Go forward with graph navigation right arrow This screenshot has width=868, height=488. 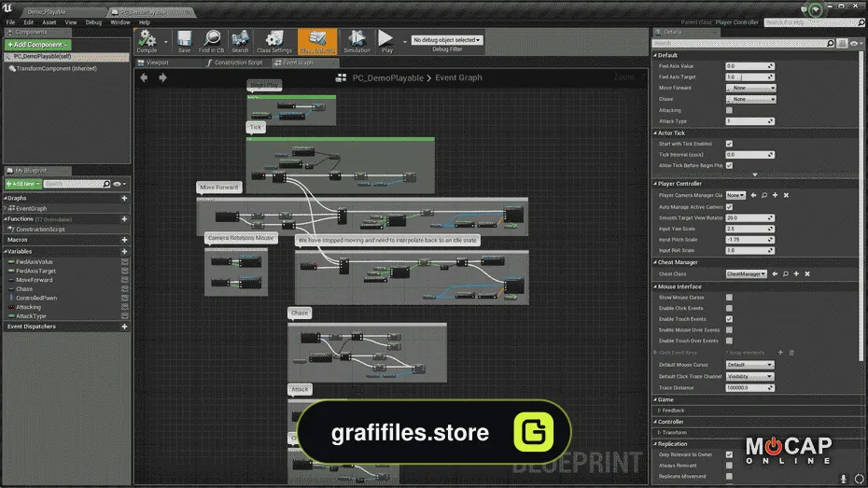162,78
